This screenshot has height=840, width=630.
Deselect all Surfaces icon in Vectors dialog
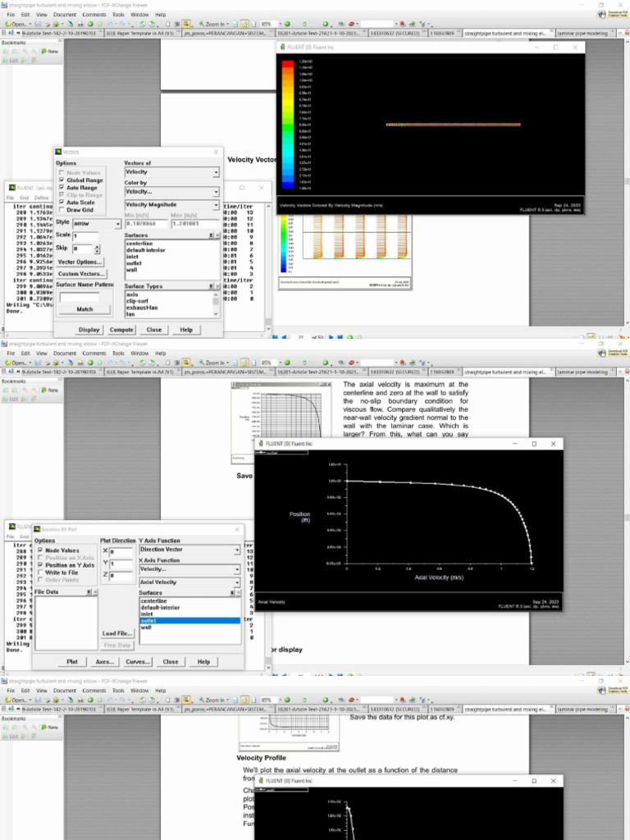(x=217, y=235)
